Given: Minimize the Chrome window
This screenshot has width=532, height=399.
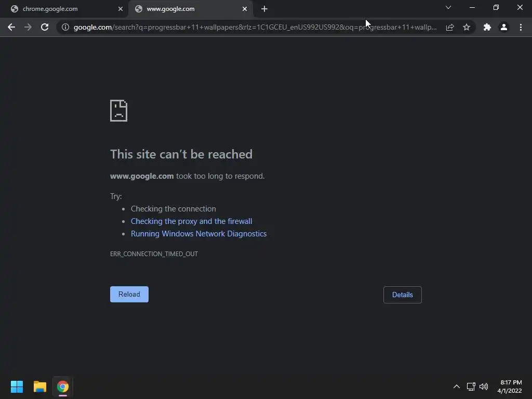Looking at the screenshot, I should tap(472, 7).
